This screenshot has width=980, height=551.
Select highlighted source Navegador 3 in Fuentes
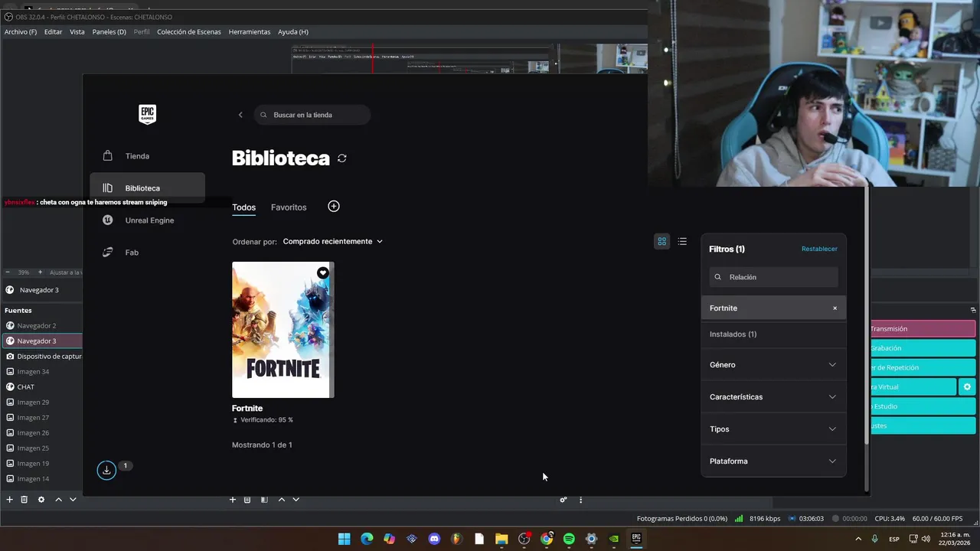click(41, 341)
